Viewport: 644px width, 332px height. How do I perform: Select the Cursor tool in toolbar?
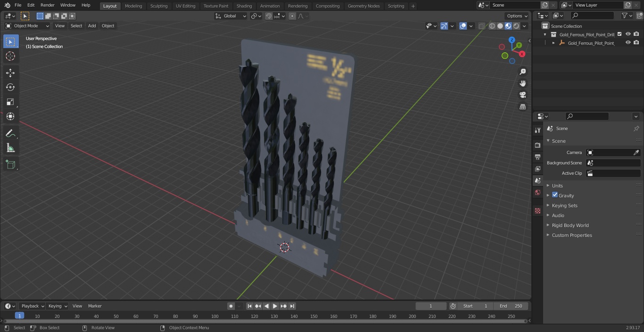[10, 56]
